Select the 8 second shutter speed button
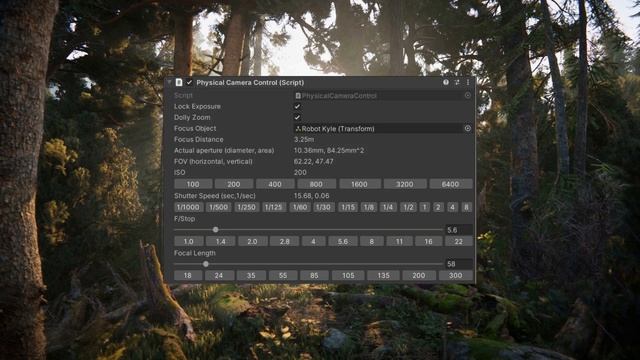 (x=467, y=207)
